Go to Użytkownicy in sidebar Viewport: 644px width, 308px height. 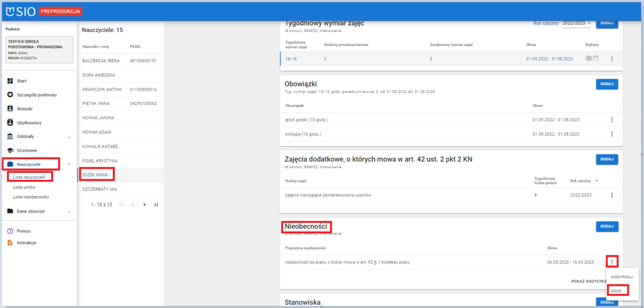[10, 123]
